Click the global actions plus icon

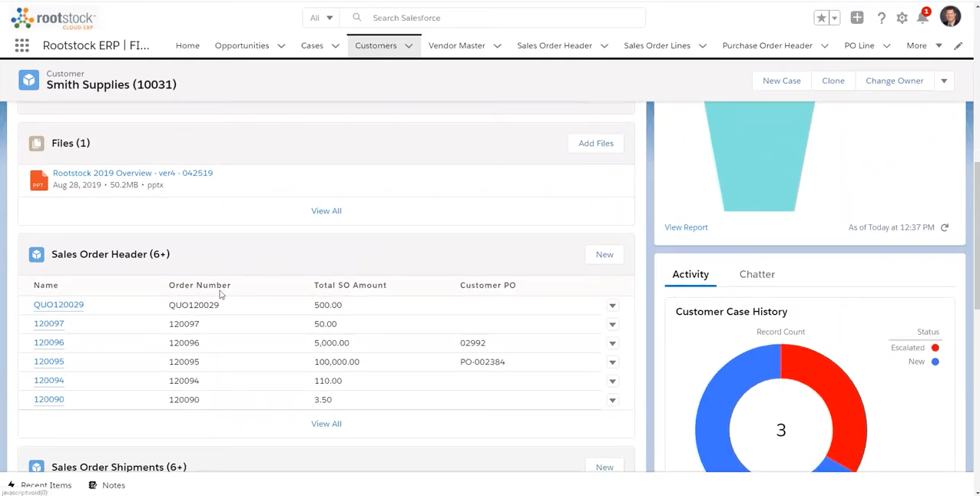coord(856,17)
